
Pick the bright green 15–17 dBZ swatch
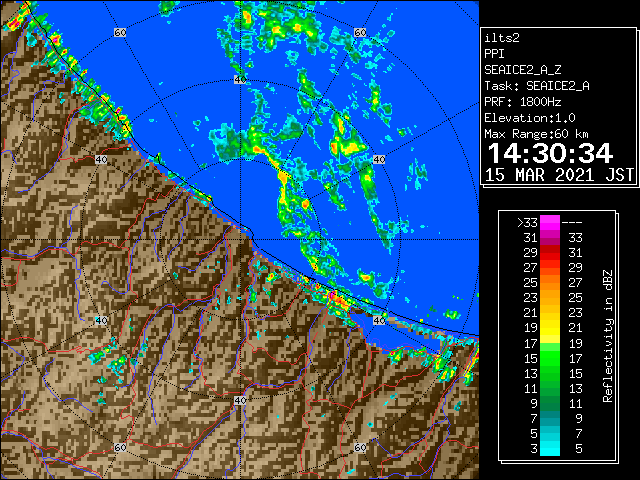point(550,358)
